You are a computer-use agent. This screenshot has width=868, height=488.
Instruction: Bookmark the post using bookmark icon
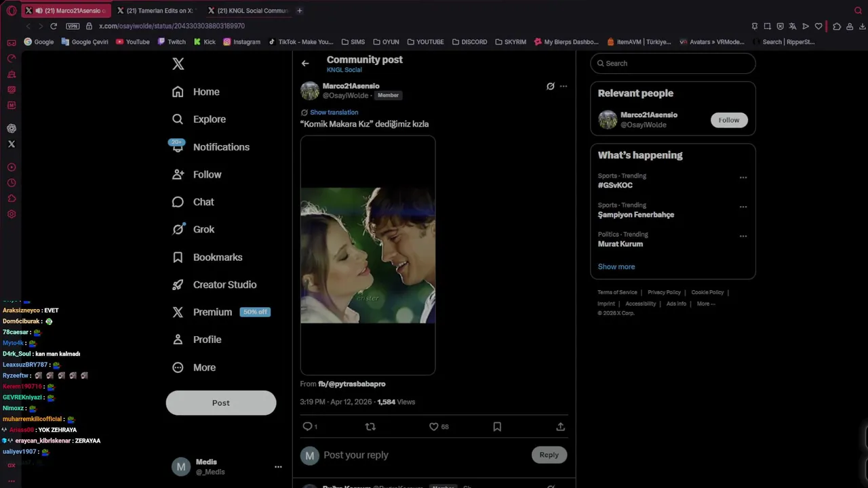click(x=497, y=426)
